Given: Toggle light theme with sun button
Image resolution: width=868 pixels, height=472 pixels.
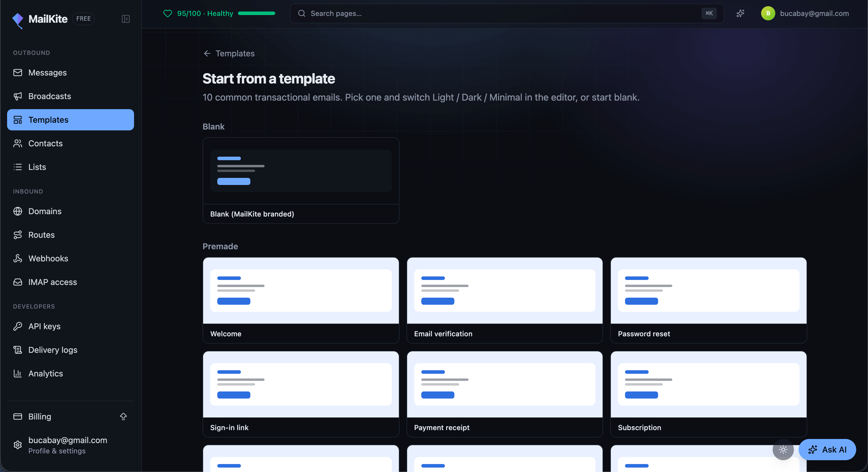Looking at the screenshot, I should click(783, 450).
